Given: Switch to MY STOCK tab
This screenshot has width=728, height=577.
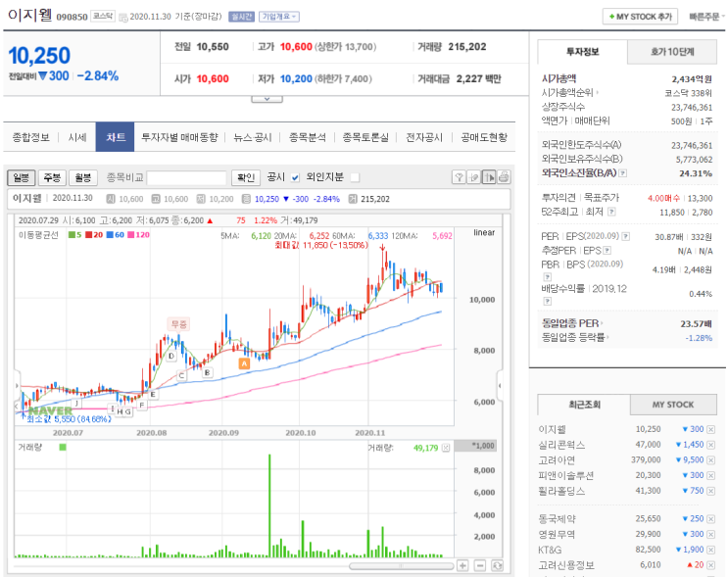Looking at the screenshot, I should coord(673,405).
